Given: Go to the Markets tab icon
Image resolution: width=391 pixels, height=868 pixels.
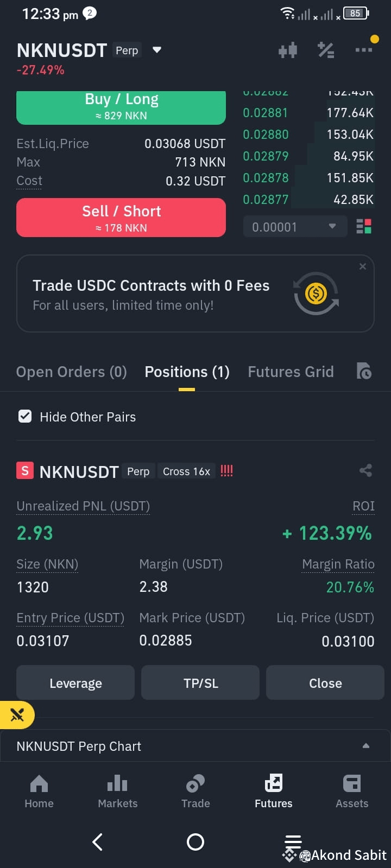Looking at the screenshot, I should (x=117, y=784).
